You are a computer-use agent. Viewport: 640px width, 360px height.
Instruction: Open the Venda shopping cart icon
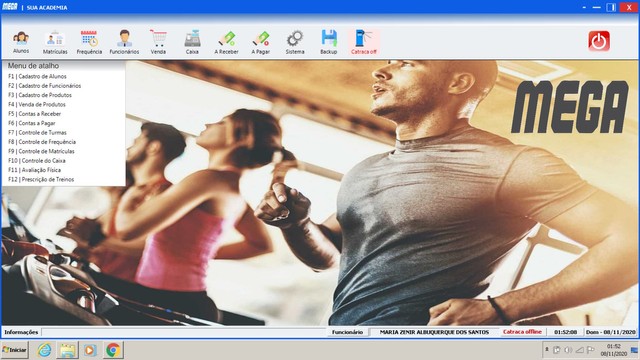click(x=158, y=42)
